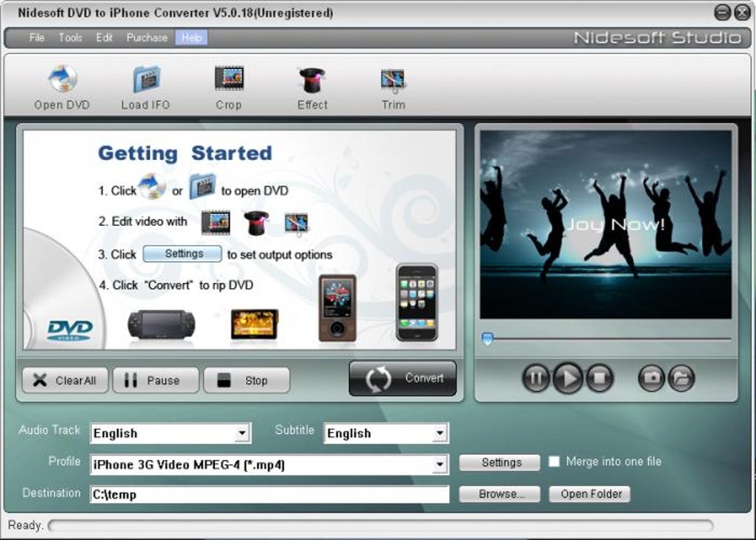Click the Stop conversion button
Image resolution: width=756 pixels, height=540 pixels.
246,380
